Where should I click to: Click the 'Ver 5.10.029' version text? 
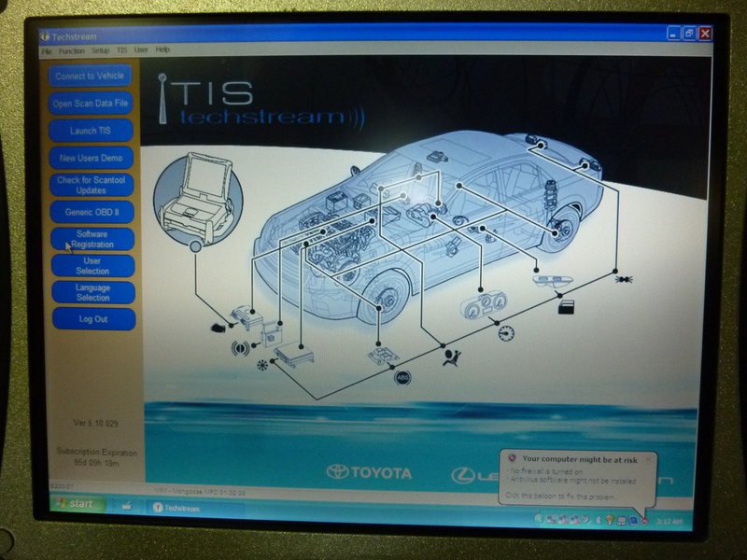(x=96, y=423)
